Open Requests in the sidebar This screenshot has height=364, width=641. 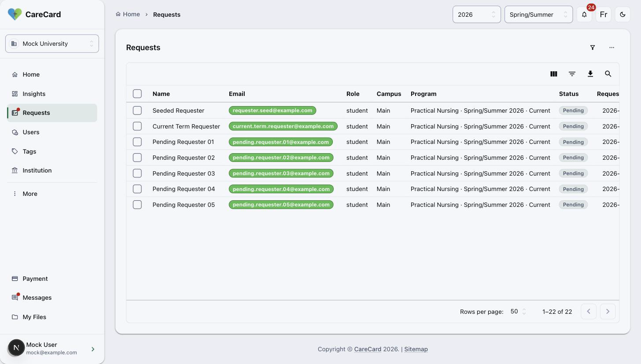[52, 113]
